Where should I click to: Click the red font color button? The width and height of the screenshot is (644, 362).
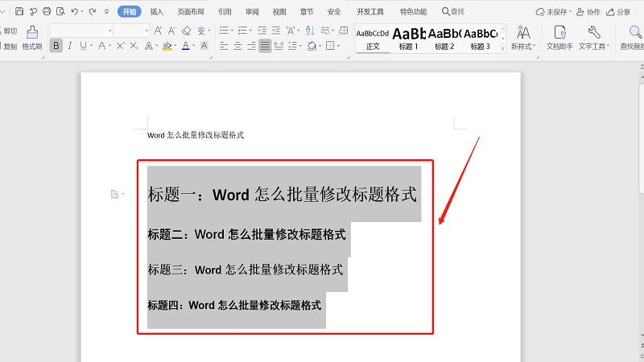coord(185,46)
